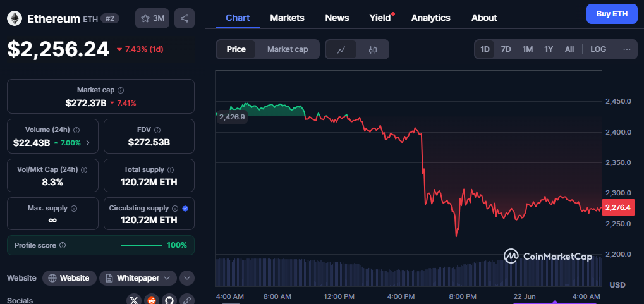Open the X social link
Screen dimensions: 644x304
(x=133, y=300)
